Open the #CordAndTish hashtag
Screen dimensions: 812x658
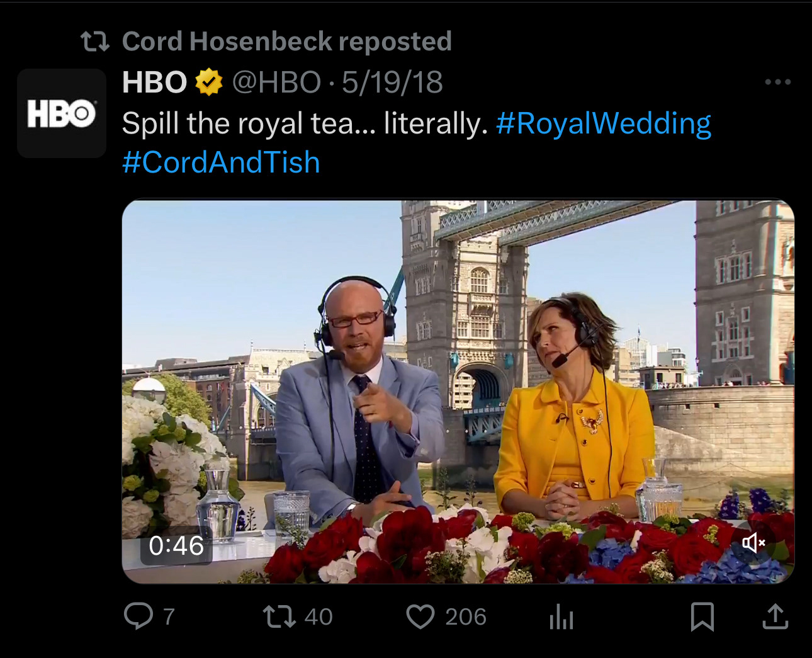coord(221,162)
